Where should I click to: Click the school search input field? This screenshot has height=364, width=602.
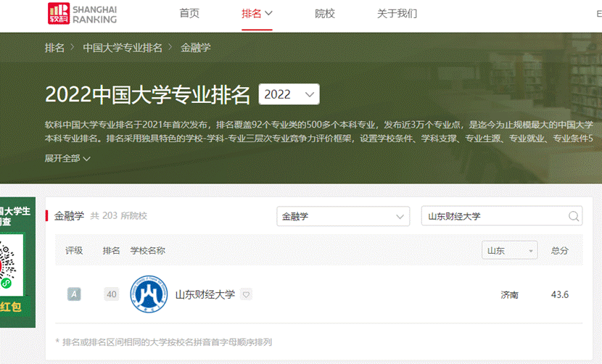tap(493, 216)
